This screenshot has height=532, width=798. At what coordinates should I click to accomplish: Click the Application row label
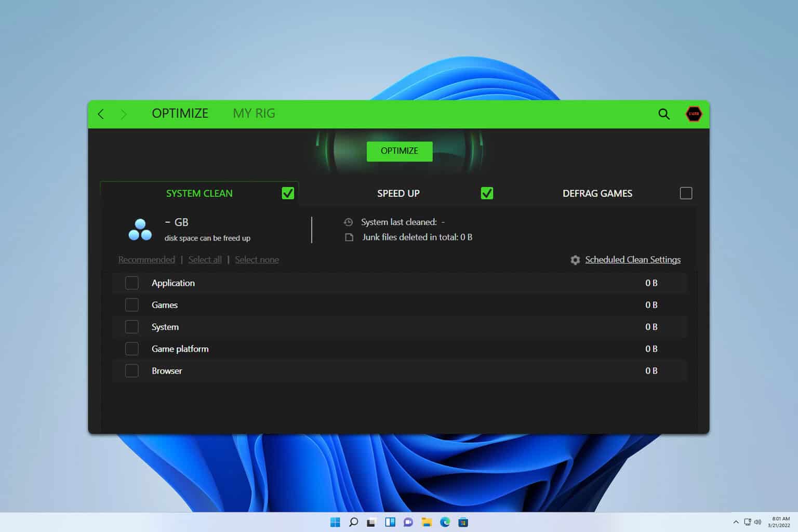pyautogui.click(x=173, y=283)
